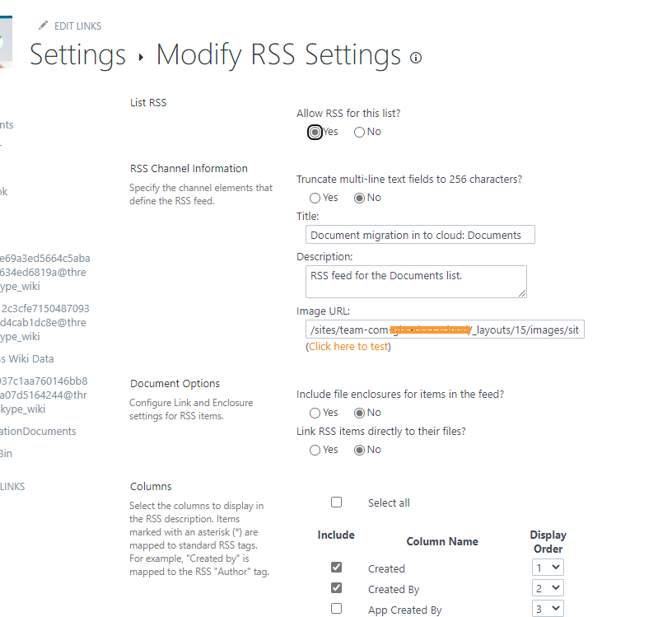The height and width of the screenshot is (617, 672).
Task: Click the RSS Channel Information heading
Action: point(189,169)
